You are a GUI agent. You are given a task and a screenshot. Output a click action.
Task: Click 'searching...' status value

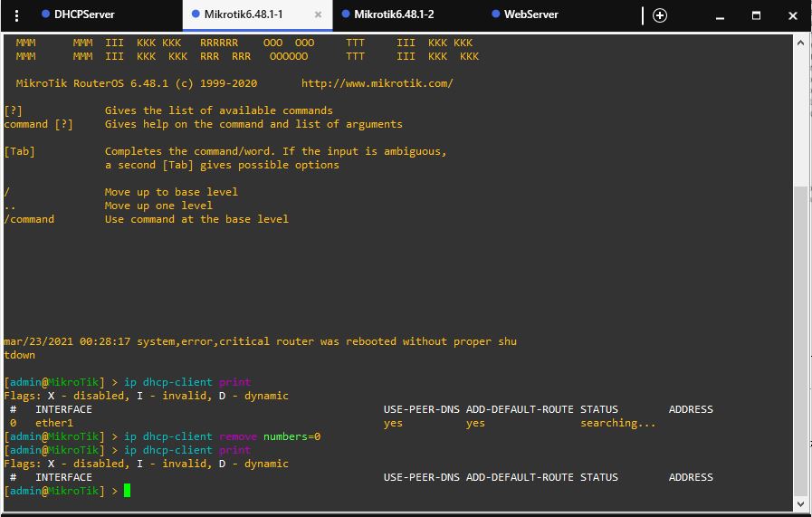617,423
